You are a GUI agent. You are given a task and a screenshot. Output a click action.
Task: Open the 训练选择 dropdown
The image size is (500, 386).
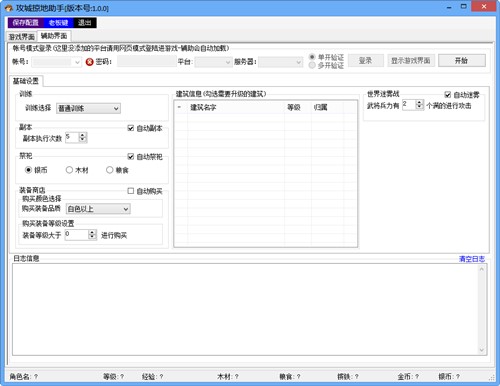(x=88, y=108)
